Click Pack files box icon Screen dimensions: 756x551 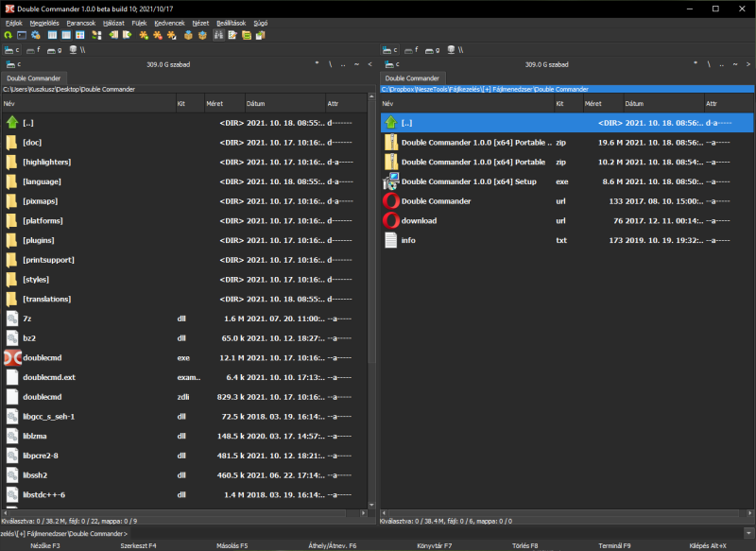pyautogui.click(x=188, y=35)
